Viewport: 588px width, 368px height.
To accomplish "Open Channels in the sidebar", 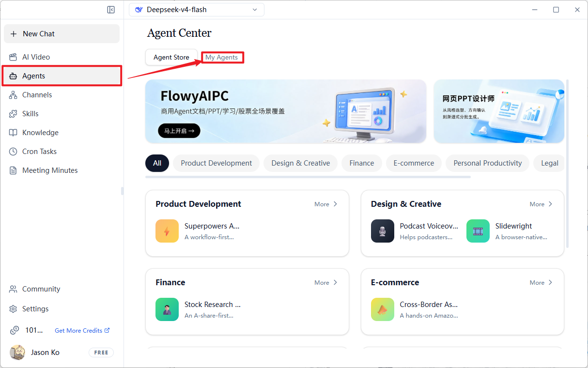I will [62, 95].
